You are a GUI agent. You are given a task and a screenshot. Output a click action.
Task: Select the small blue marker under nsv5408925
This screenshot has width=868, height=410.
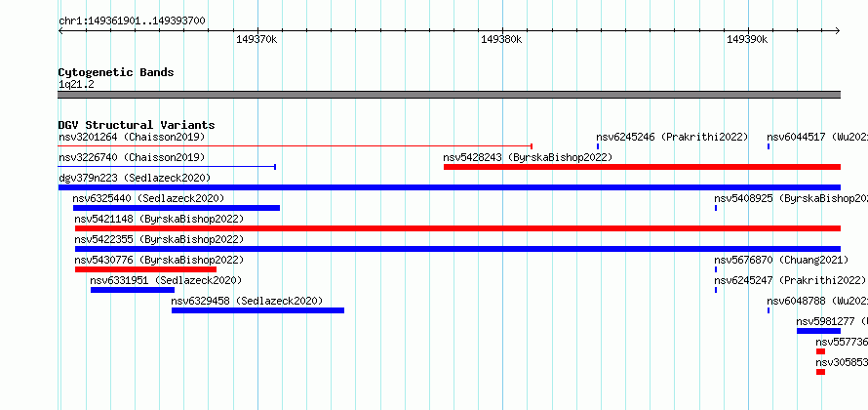(x=716, y=208)
